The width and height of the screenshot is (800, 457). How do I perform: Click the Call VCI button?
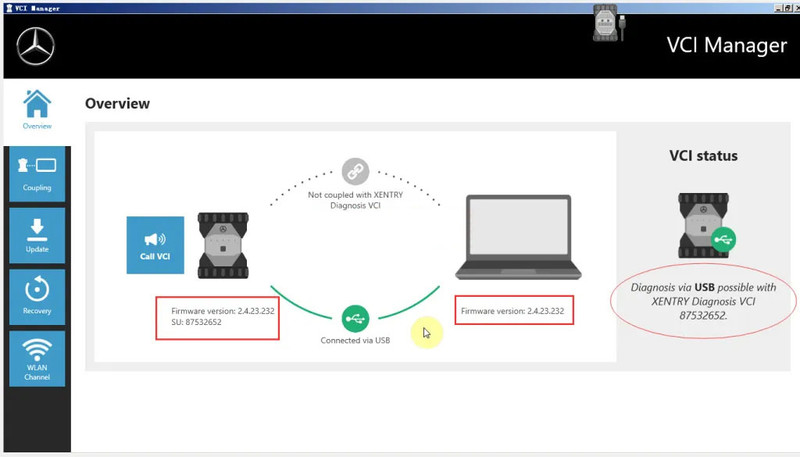155,245
